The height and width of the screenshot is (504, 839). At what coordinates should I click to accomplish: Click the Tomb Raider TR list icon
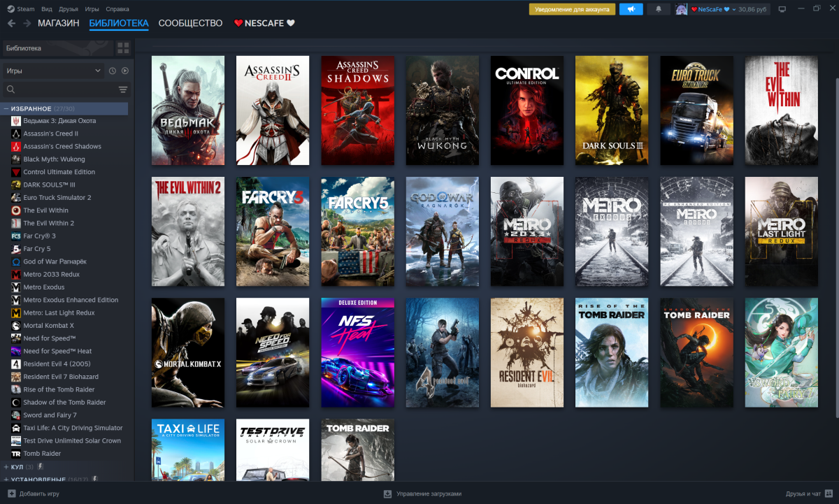point(16,454)
